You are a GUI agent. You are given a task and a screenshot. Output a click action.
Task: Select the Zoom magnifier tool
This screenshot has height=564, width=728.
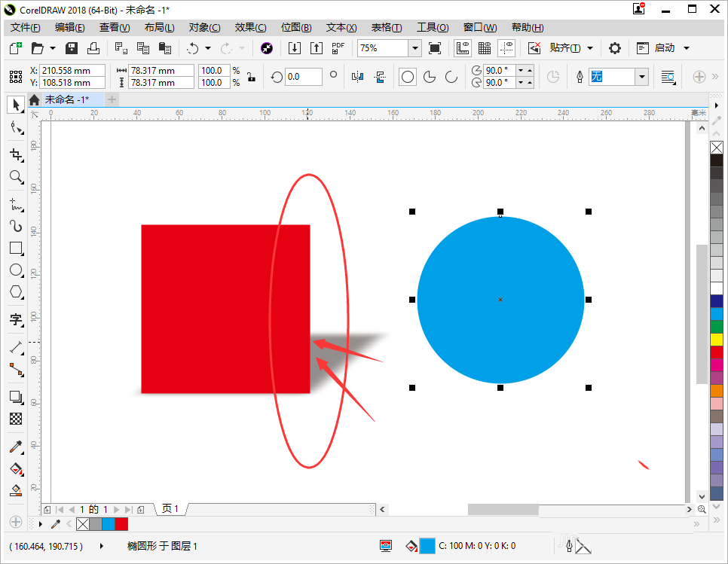point(16,177)
